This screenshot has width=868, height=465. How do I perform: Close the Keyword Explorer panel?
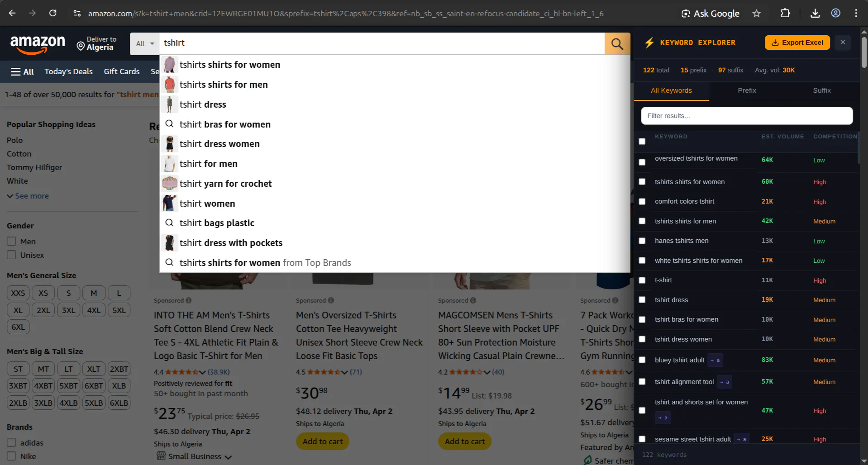tap(843, 42)
